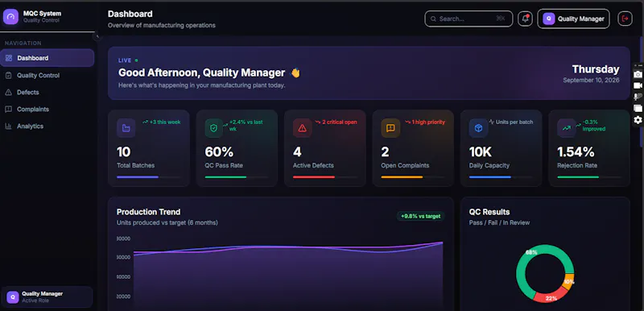The width and height of the screenshot is (644, 311).
Task: Click the orange 10% donut segment
Action: tap(569, 282)
